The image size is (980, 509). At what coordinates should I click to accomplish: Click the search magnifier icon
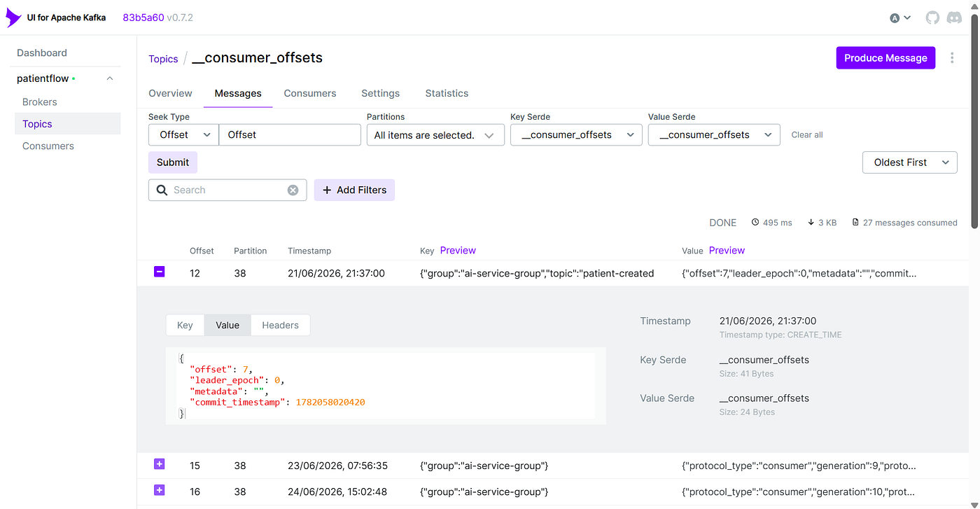pos(162,190)
